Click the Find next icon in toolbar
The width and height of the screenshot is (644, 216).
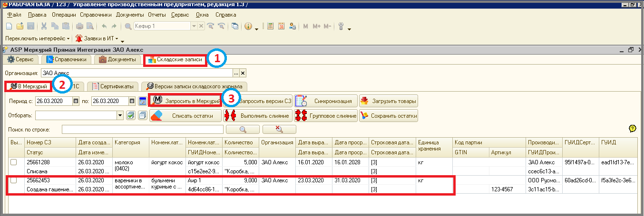(210, 27)
